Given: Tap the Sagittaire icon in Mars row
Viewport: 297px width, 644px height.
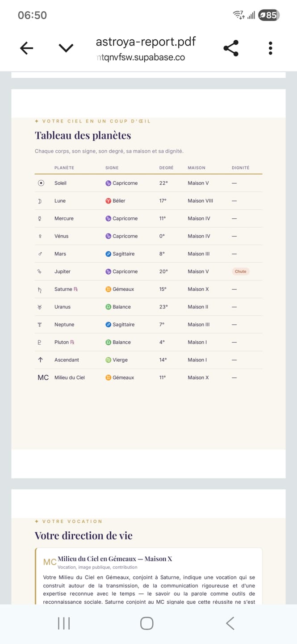Looking at the screenshot, I should [108, 254].
